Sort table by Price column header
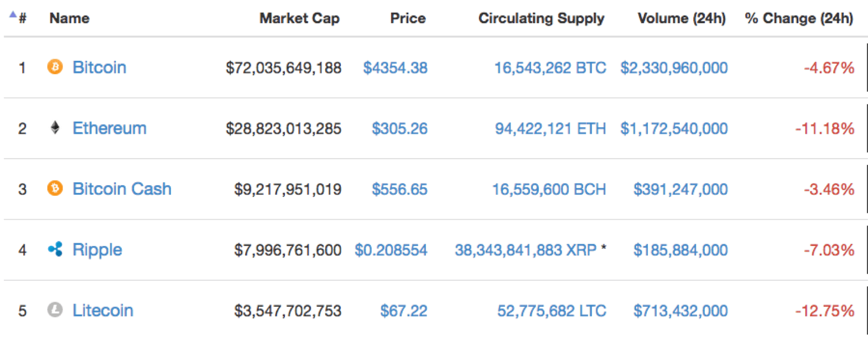Screen dimensions: 868x340 click(x=408, y=18)
